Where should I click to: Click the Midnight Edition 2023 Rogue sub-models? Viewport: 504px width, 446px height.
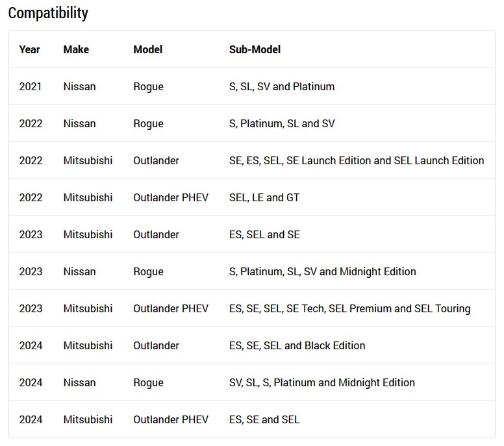pyautogui.click(x=322, y=272)
